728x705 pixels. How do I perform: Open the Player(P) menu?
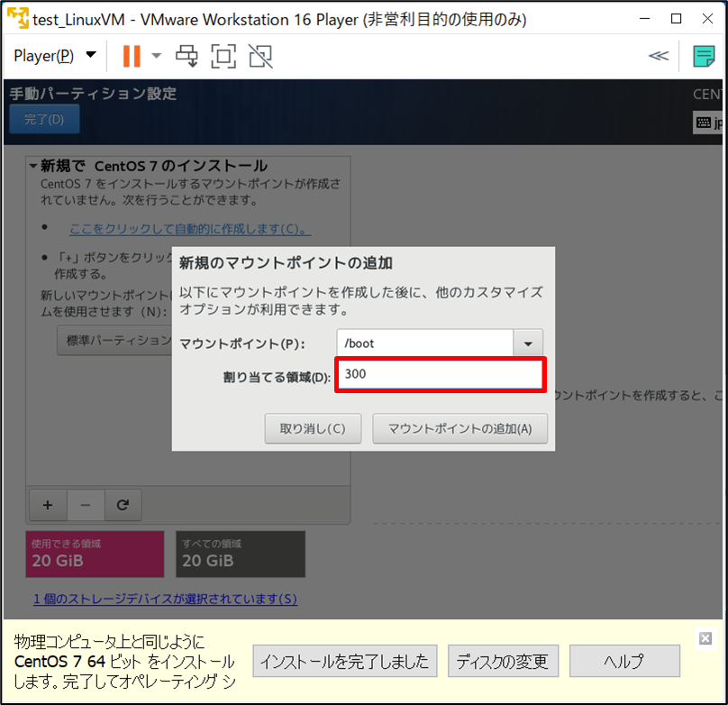(x=55, y=56)
